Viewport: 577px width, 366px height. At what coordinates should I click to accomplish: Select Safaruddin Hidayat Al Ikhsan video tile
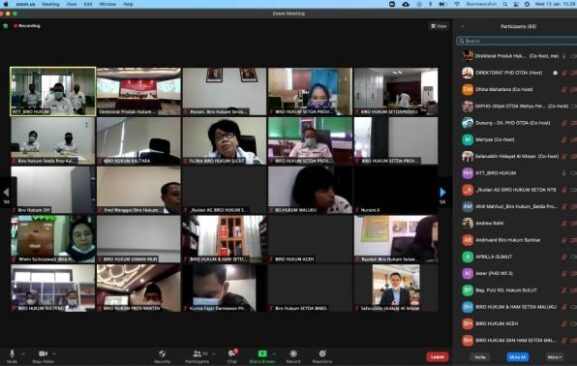click(x=396, y=288)
